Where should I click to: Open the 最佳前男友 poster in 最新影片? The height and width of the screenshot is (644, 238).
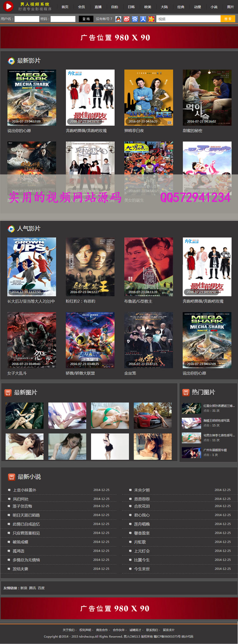90,98
